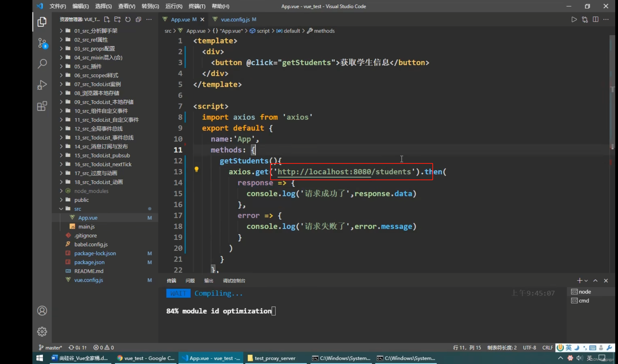Click the line 11 column 15 position indicator
Screen dimensions: 618x364
(467, 348)
